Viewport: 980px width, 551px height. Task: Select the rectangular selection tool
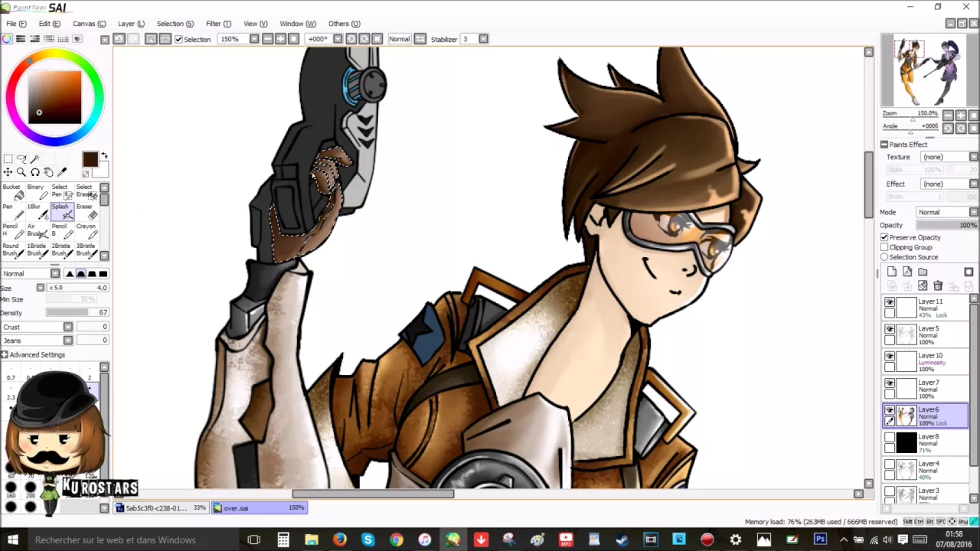[8, 159]
